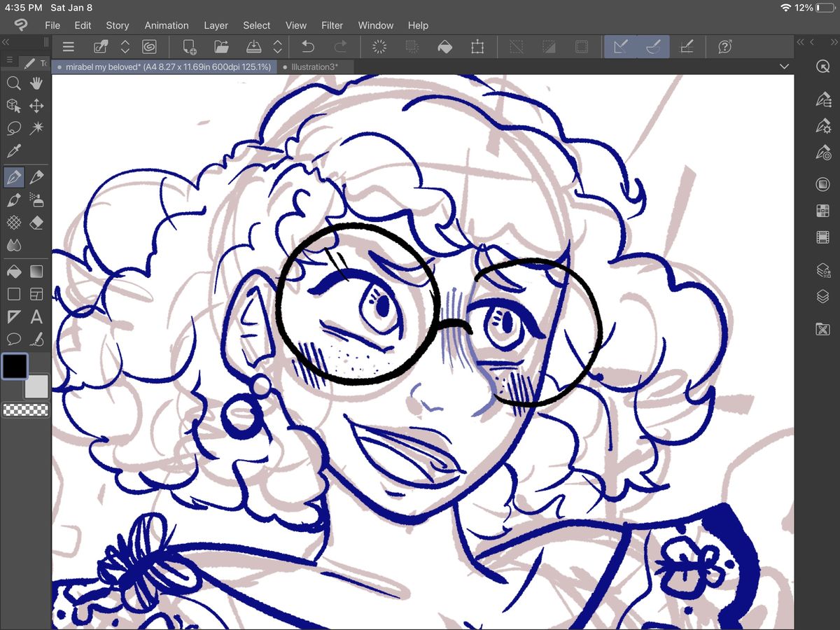This screenshot has height=630, width=840.
Task: Select the Zoom magnifier tool
Action: point(13,83)
